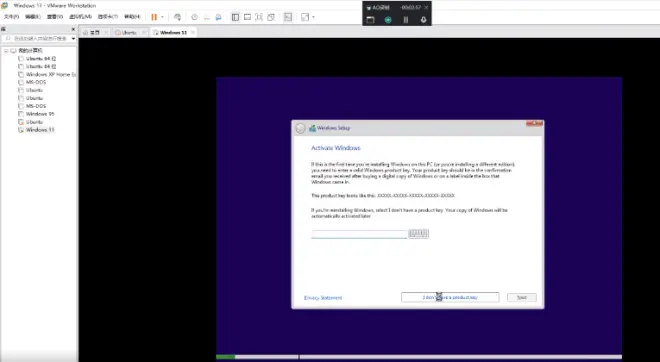Toggle the recorder microphone
This screenshot has height=362, width=660.
click(x=423, y=20)
